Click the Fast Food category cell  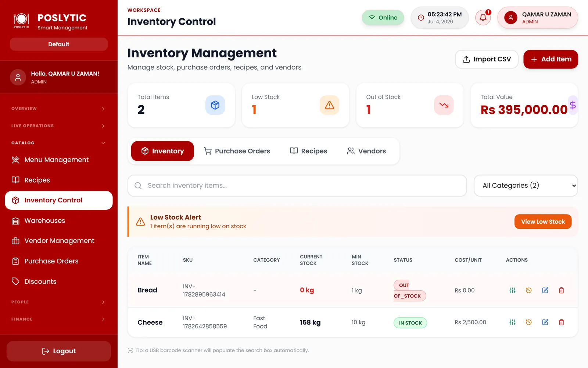click(x=260, y=322)
